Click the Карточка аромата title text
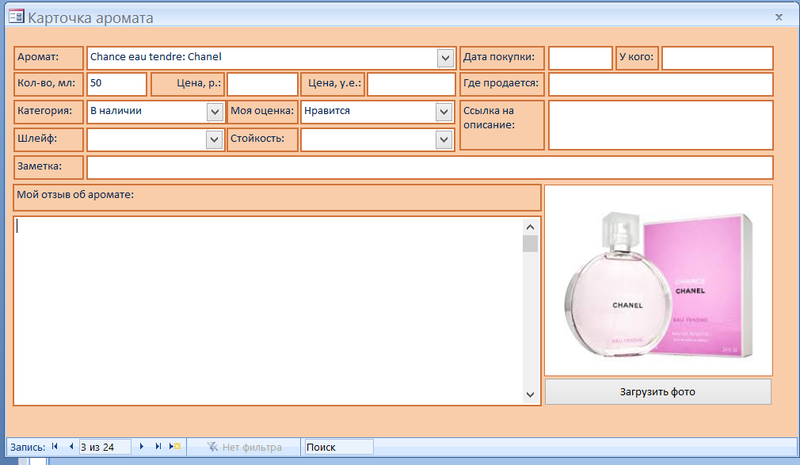800x465 pixels. click(x=90, y=18)
